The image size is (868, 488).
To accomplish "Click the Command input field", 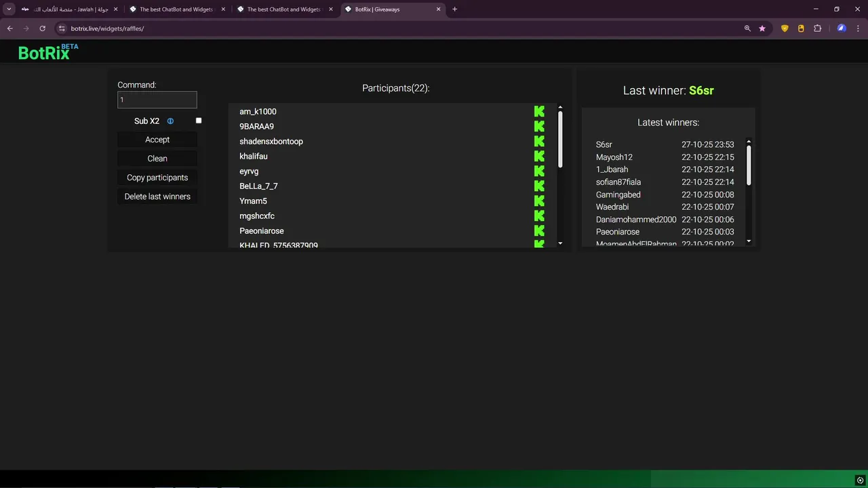I will coord(157,100).
